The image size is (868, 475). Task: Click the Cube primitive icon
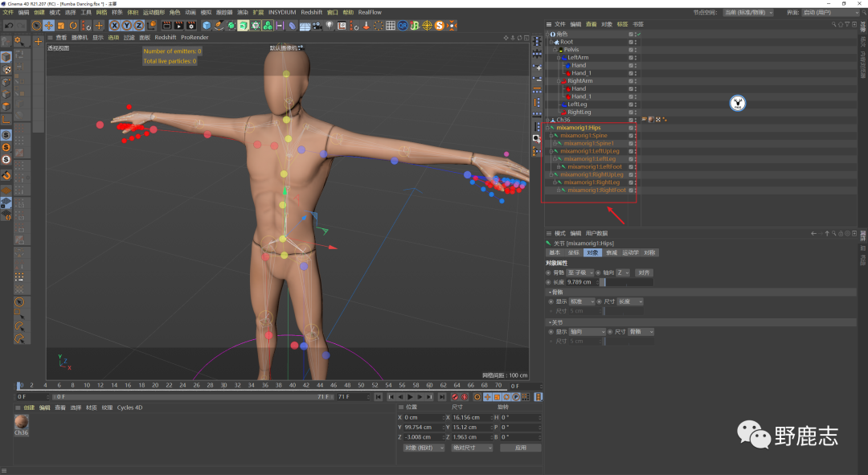coord(207,26)
